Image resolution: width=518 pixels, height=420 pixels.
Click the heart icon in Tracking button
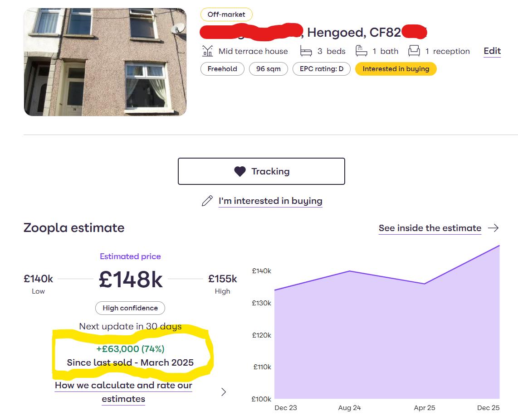tap(240, 171)
